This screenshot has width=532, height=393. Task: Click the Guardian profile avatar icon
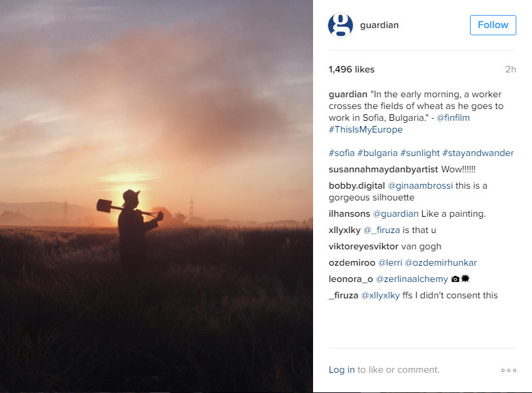pos(341,25)
